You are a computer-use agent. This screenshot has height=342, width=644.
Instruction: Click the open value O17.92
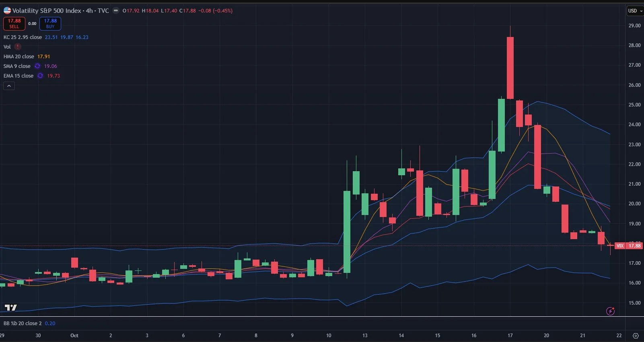tap(131, 11)
